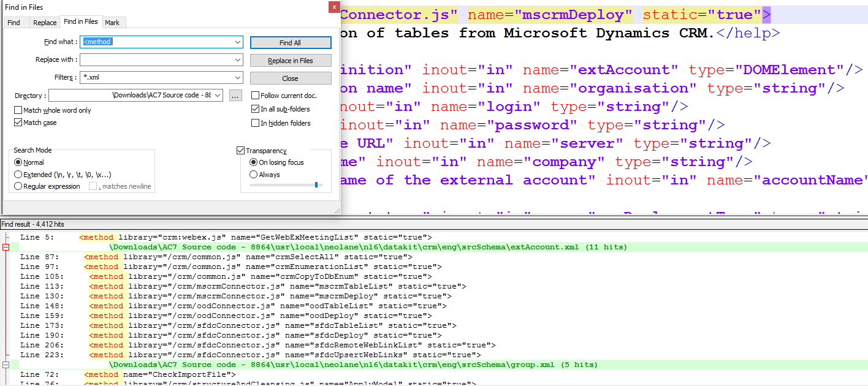
Task: Click the Find All button
Action: (290, 43)
